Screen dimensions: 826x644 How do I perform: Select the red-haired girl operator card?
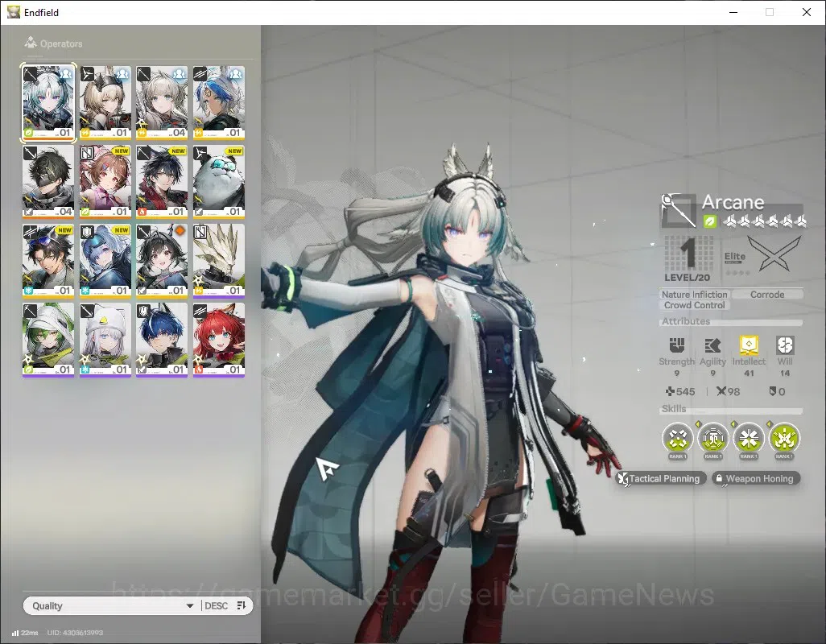pos(219,340)
